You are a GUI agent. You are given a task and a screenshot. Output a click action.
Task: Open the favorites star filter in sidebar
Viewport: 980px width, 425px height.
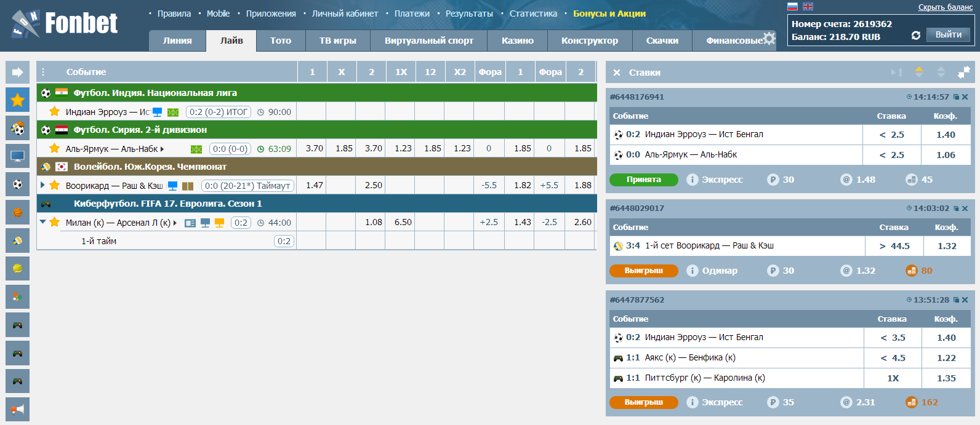pos(17,100)
